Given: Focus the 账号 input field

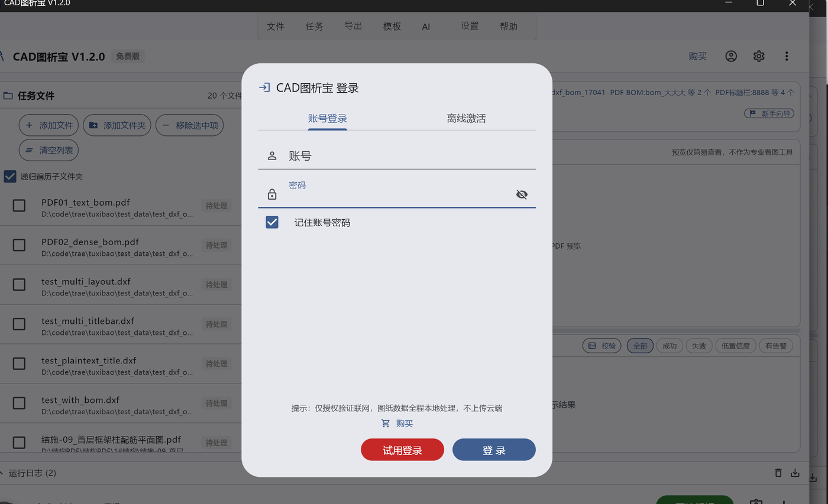Looking at the screenshot, I should click(x=397, y=156).
